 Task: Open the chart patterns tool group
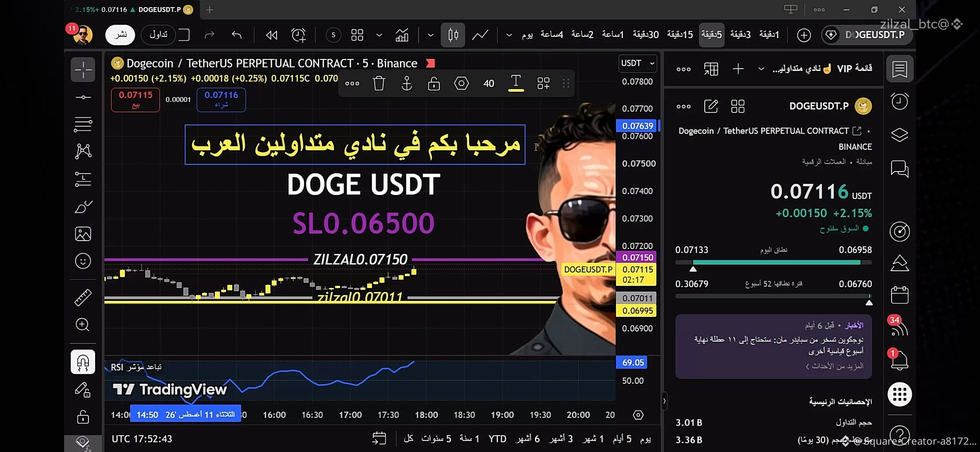coord(83,151)
